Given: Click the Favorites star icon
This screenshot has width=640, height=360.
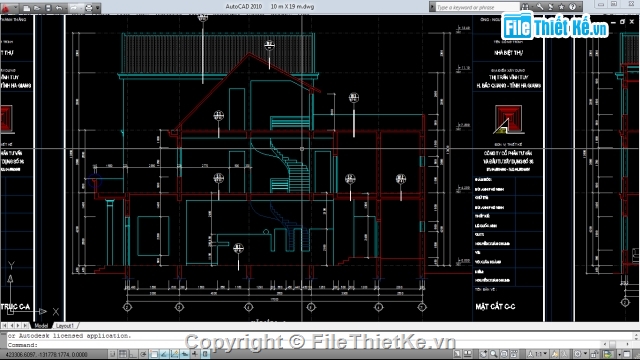Looking at the screenshot, I should coord(561,7).
